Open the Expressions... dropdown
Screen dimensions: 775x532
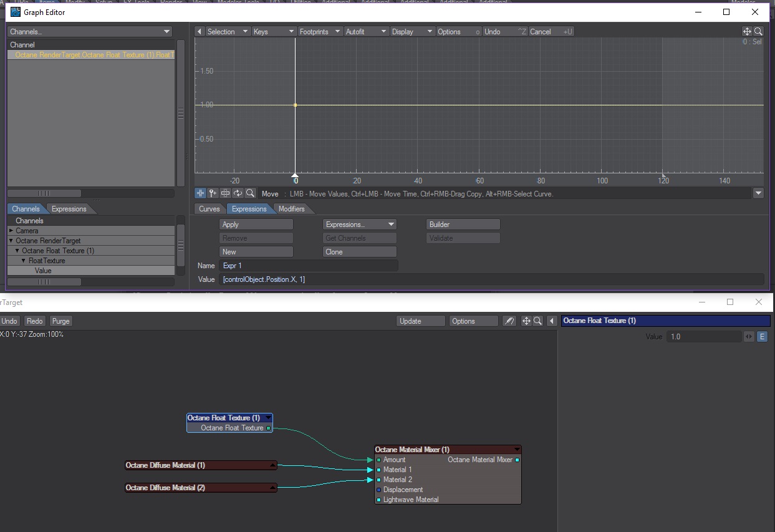[x=360, y=225]
